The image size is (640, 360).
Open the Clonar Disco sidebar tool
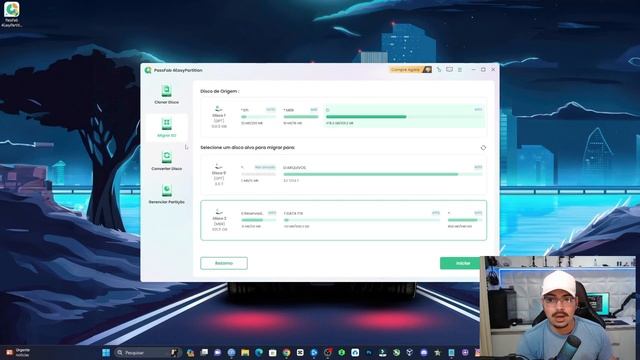[167, 94]
